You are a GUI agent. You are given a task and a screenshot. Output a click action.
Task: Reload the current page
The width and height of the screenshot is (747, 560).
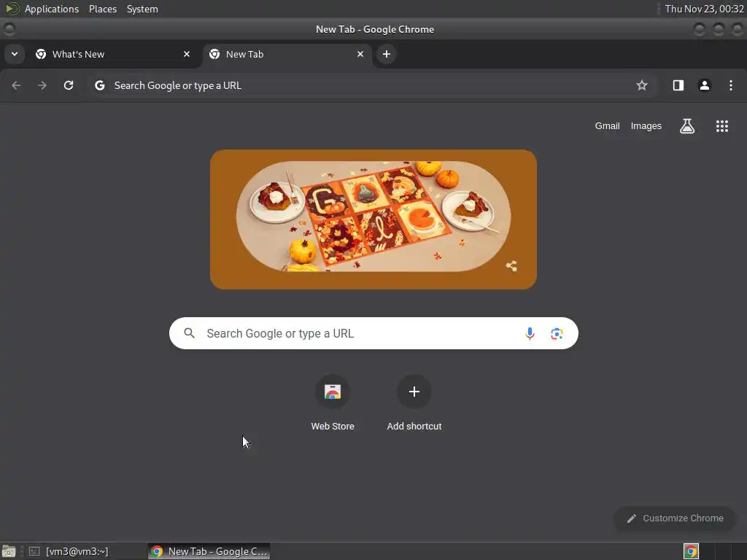(69, 85)
